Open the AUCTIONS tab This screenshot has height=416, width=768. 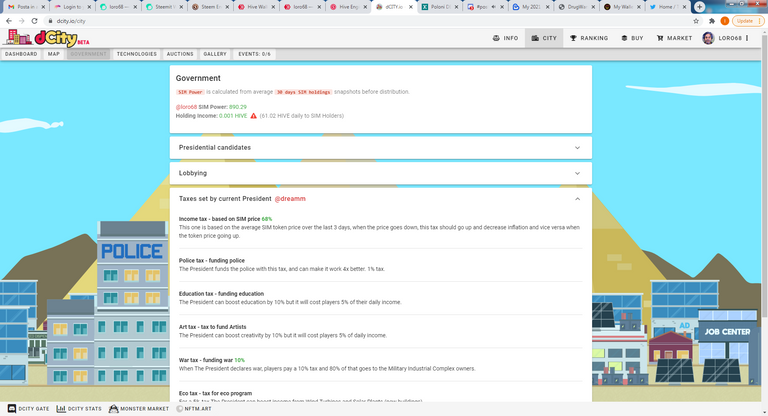[x=180, y=54]
